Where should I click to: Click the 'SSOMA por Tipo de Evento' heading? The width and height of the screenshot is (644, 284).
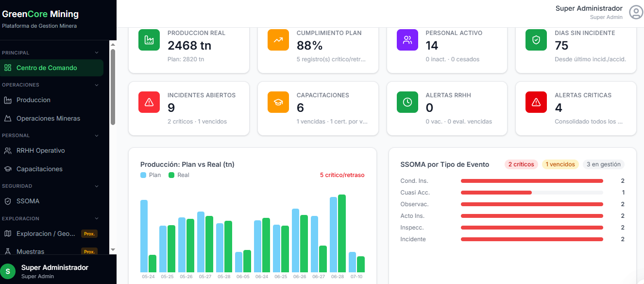pos(445,164)
